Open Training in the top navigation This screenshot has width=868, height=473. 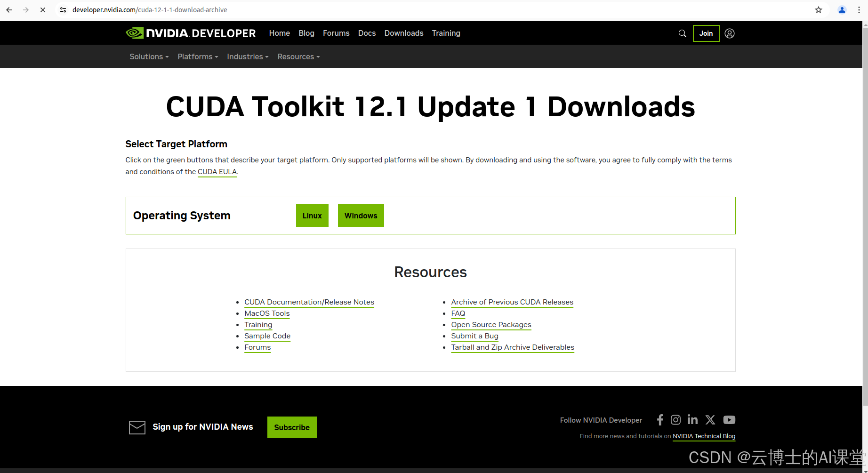pos(446,33)
